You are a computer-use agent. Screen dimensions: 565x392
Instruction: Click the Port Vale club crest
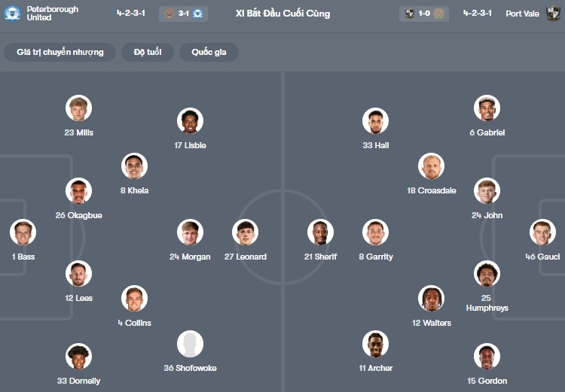(553, 14)
